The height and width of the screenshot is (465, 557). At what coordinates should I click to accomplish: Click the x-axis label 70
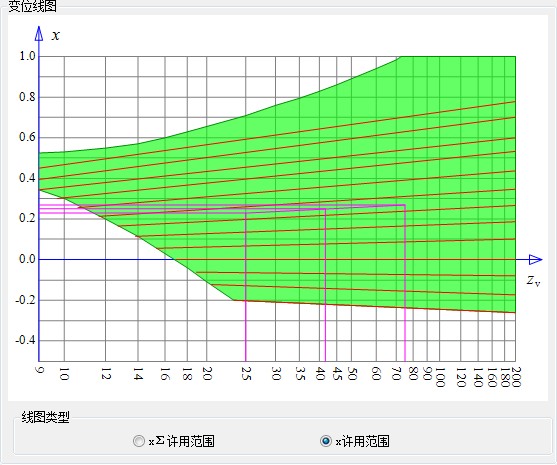[x=396, y=373]
